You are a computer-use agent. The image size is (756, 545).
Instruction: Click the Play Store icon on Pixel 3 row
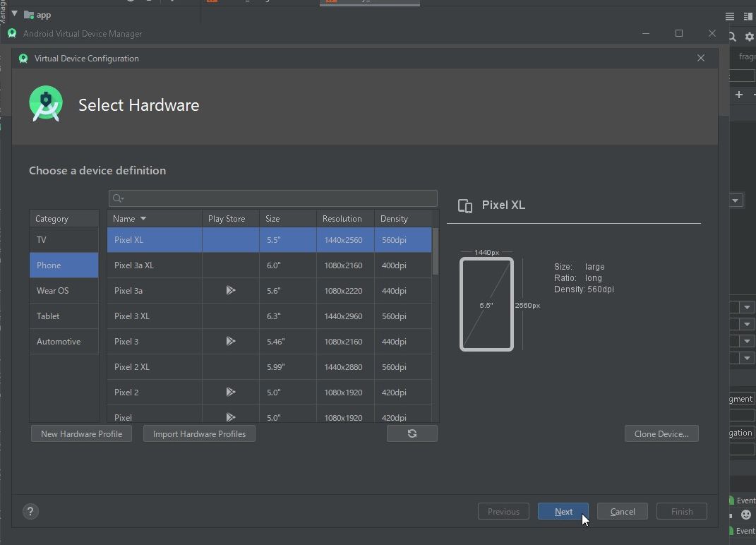coord(230,341)
